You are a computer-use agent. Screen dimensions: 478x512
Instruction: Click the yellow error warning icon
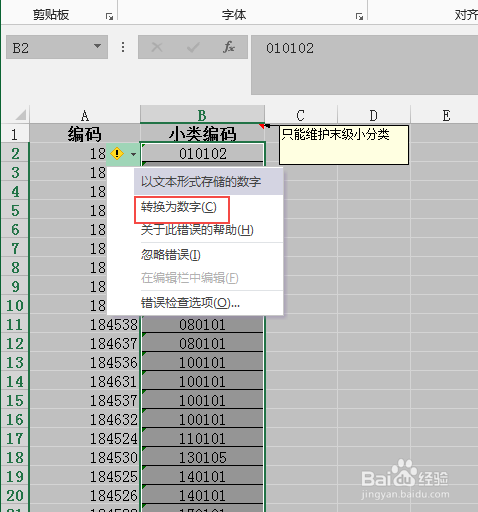click(117, 154)
